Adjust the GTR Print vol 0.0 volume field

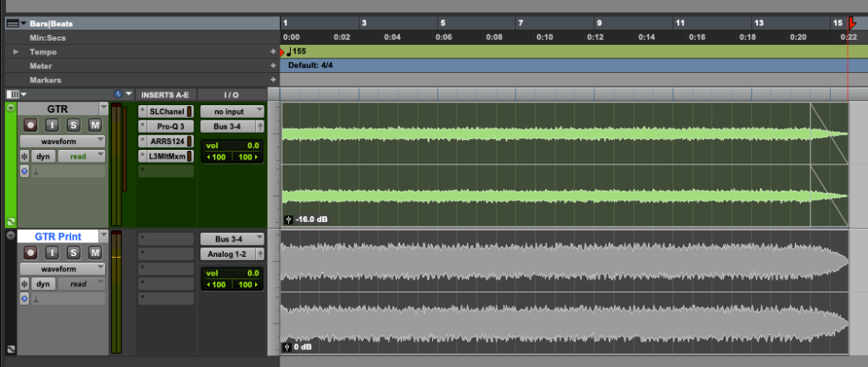tap(232, 274)
